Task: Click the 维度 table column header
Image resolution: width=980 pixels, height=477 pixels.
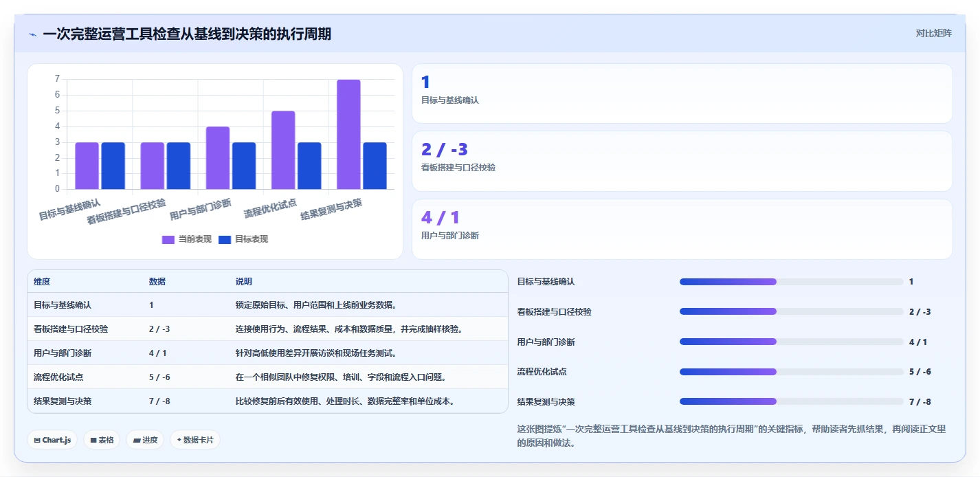Action: [x=42, y=282]
